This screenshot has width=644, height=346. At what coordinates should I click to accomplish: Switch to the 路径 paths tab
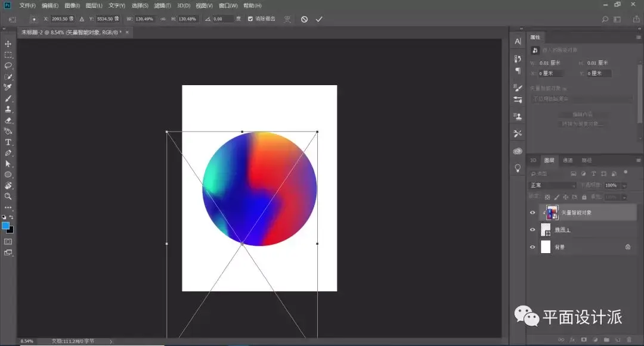pos(587,160)
